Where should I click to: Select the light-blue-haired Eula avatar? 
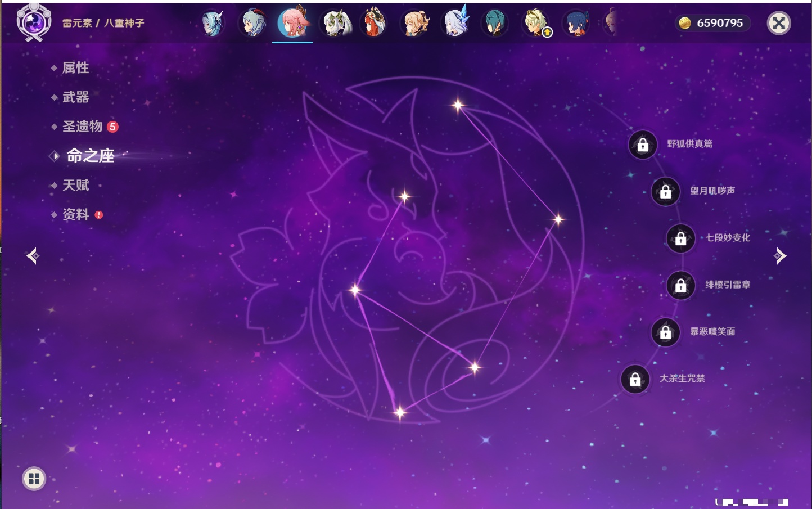tap(213, 23)
